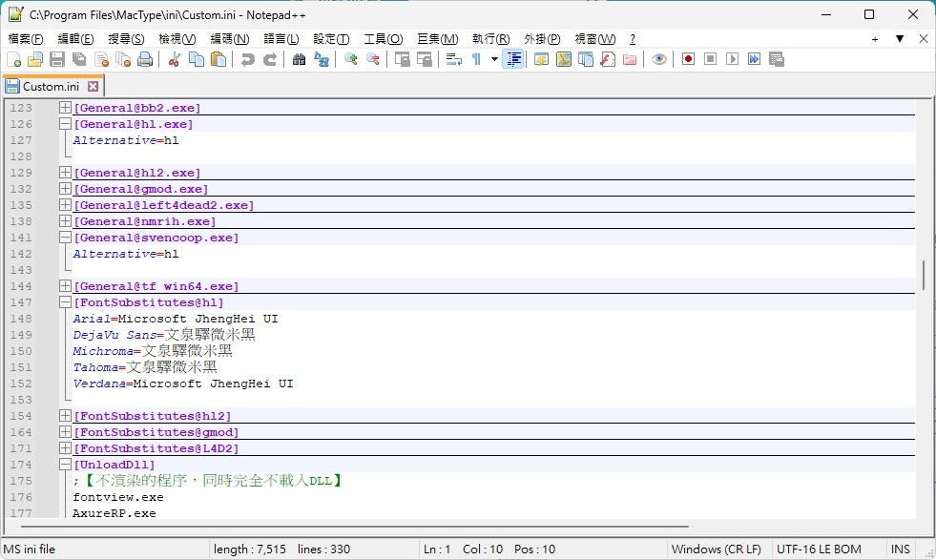Click the down triangle button in menu bar
936x560 pixels.
pos(899,39)
